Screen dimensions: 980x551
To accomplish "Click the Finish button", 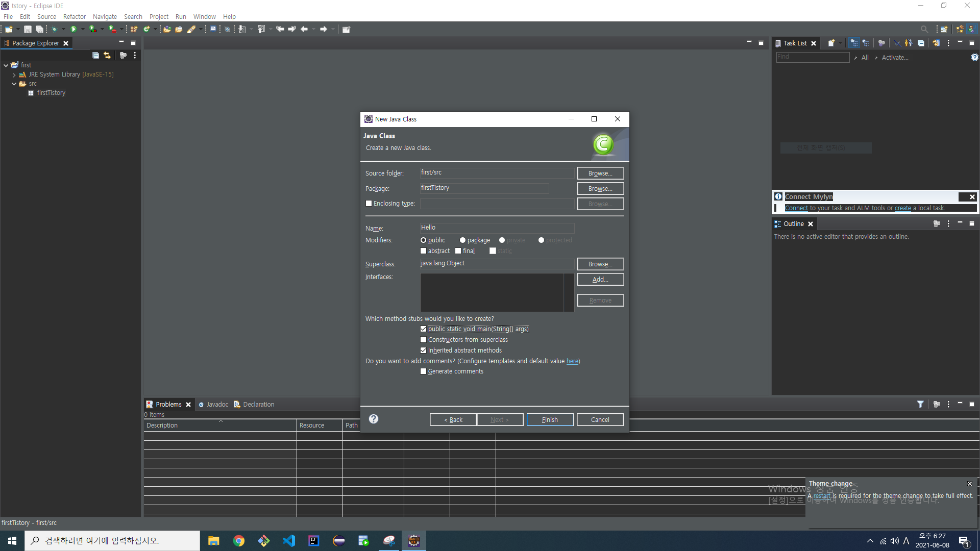I will pyautogui.click(x=550, y=419).
